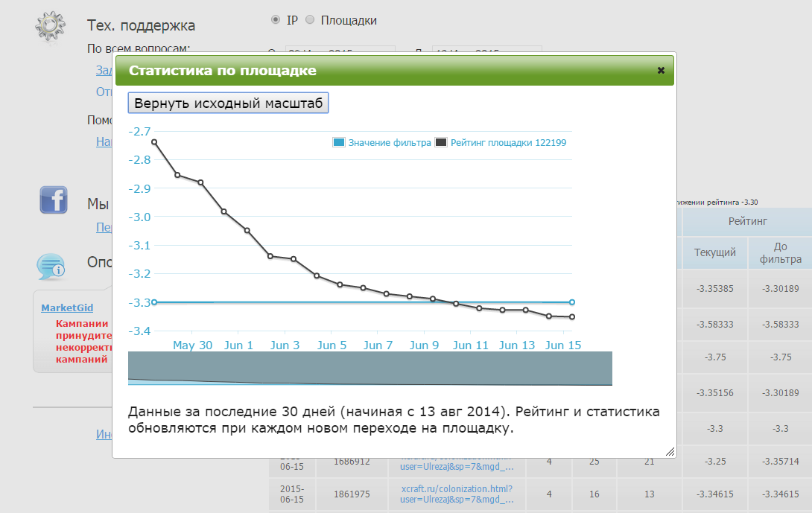812x513 pixels.
Task: Select the IP radio button
Action: [276, 19]
